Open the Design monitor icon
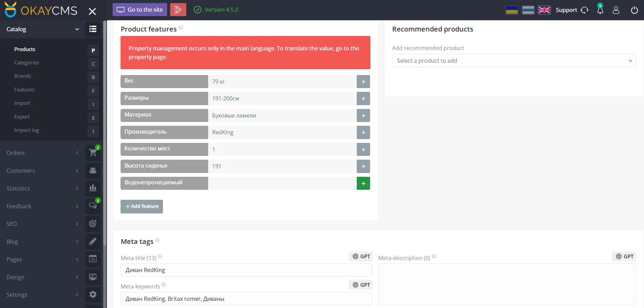Viewport: 644px width, 308px height. (x=93, y=277)
